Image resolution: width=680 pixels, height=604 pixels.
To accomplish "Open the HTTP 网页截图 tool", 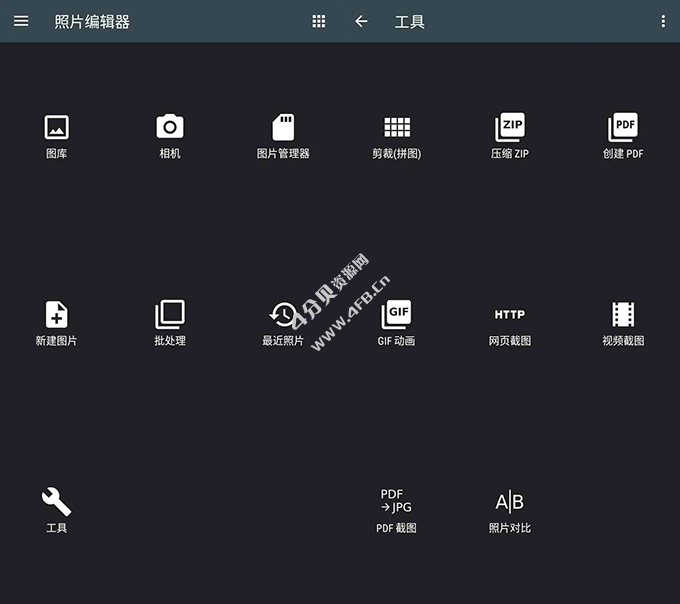I will [x=510, y=315].
